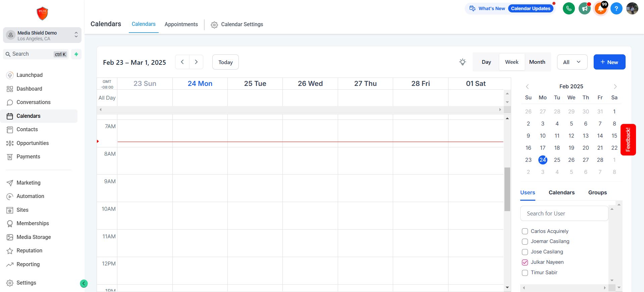Go to next week with right chevron
The width and height of the screenshot is (644, 292).
196,62
